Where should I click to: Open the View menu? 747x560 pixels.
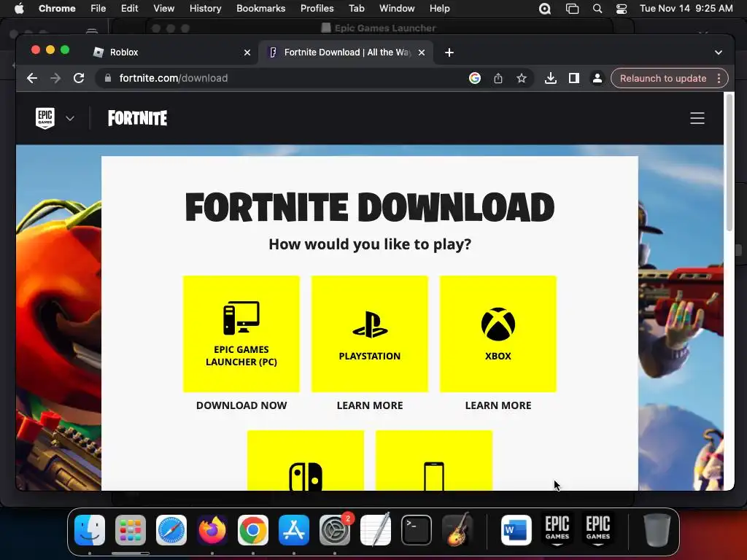164,9
